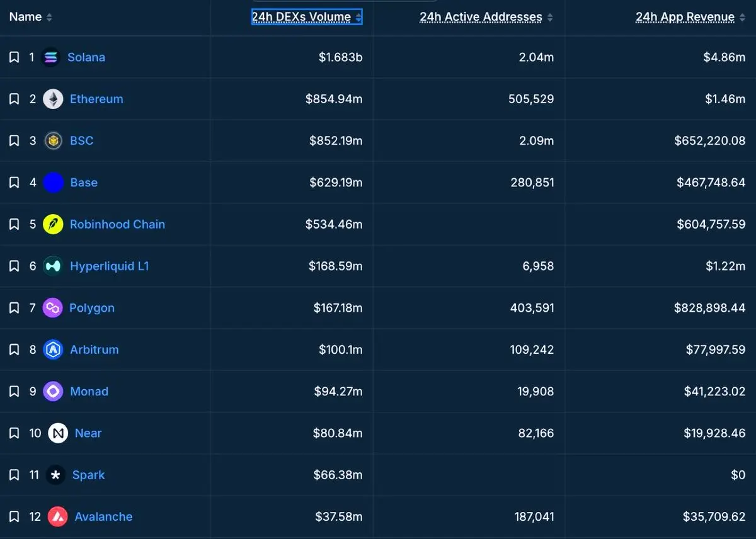Select Monad's 19,908 active addresses
This screenshot has height=539, width=756.
coord(535,392)
